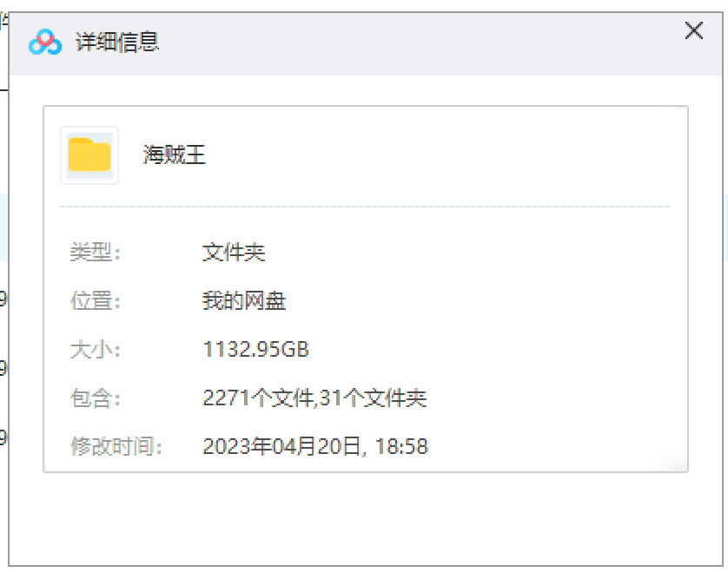Click the Baidu Netdisk cloud logo
Screen dimensions: 728x572
(x=45, y=43)
